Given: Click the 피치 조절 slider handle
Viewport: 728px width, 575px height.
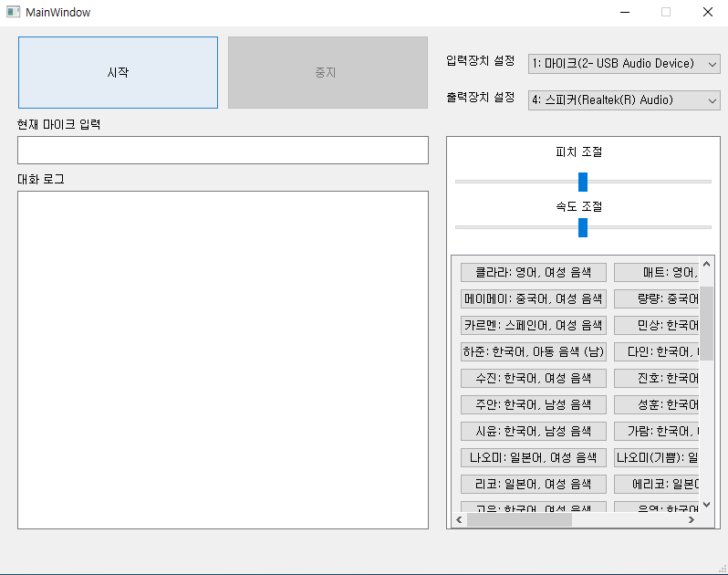Looking at the screenshot, I should pyautogui.click(x=583, y=182).
